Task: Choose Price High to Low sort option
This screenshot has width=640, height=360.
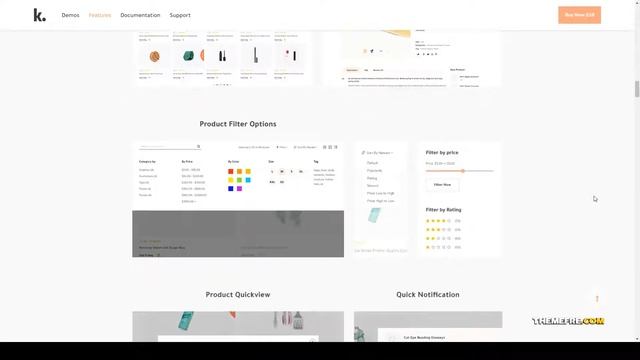Action: point(380,201)
